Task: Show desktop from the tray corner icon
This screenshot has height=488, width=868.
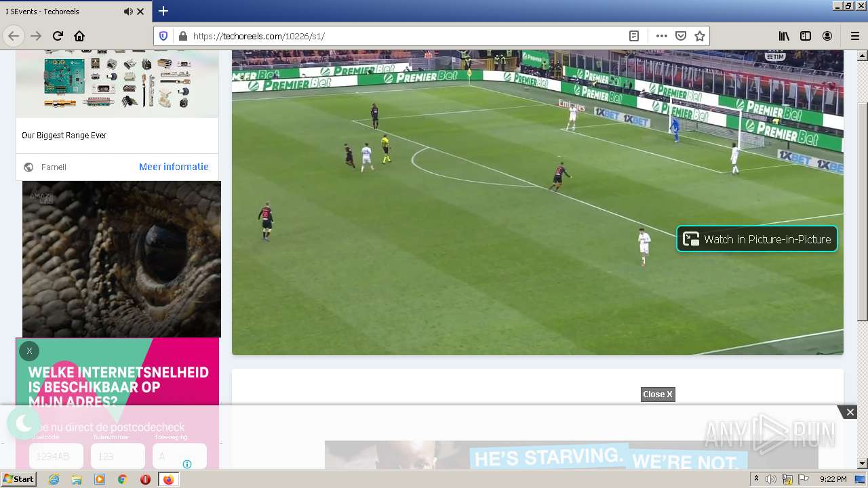Action: 860,479
